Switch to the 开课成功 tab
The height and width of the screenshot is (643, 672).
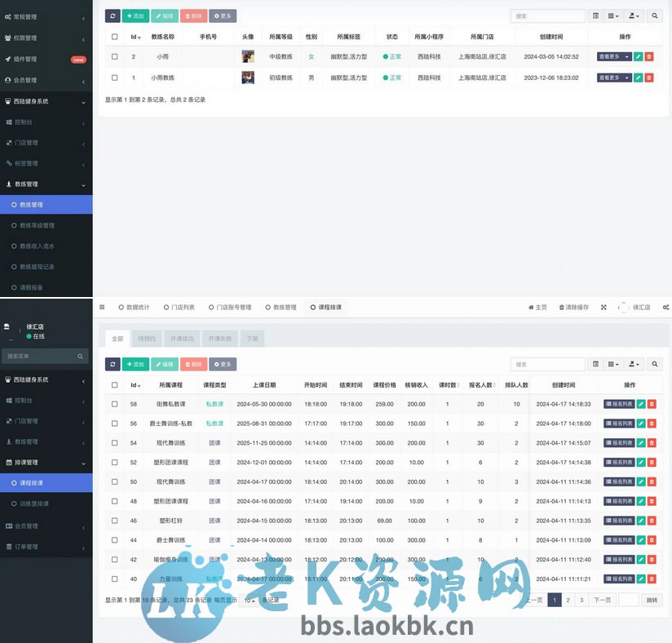coord(181,338)
